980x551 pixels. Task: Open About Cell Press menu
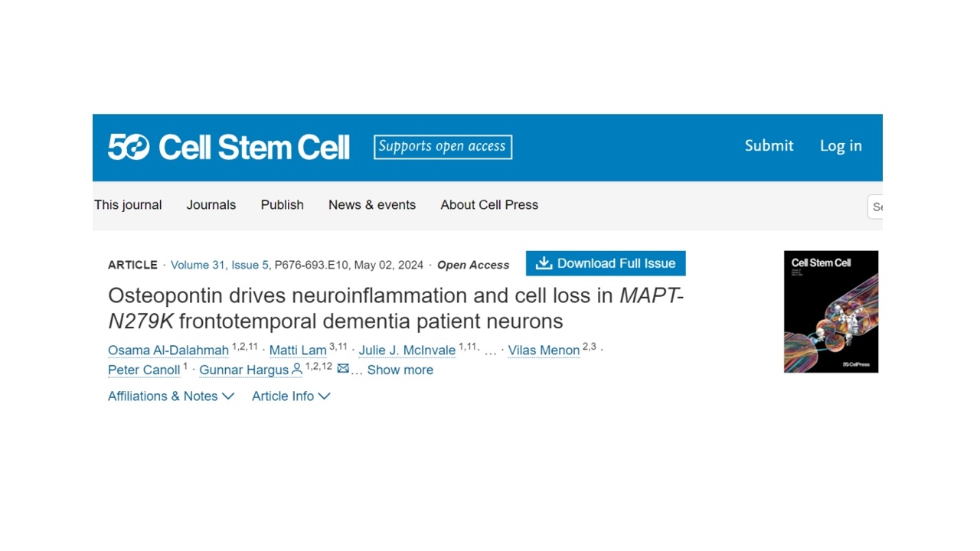489,205
